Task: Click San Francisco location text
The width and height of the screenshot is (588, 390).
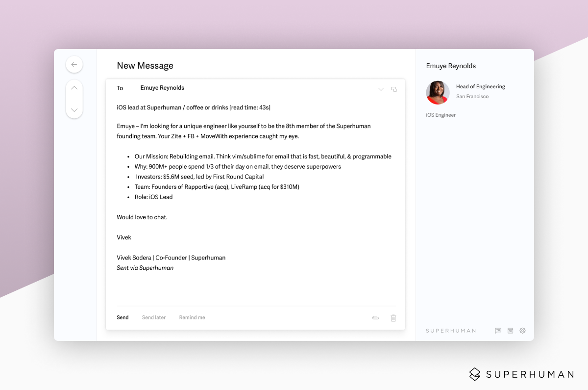Action: click(x=472, y=96)
